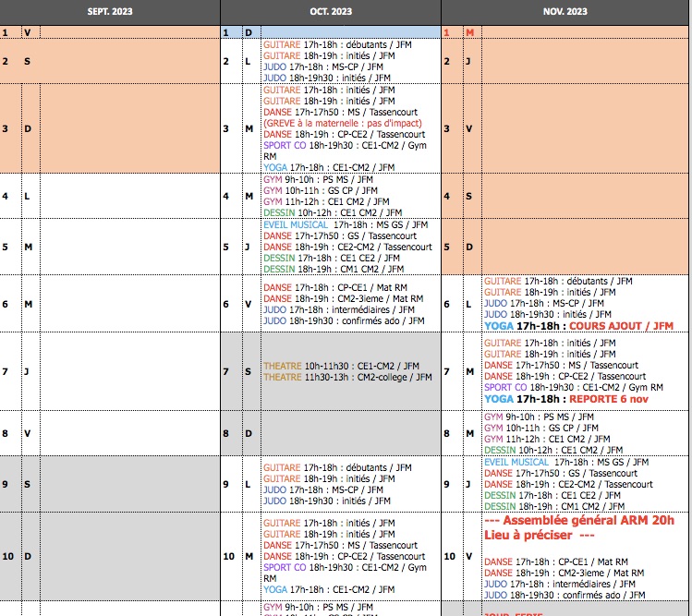Click the empty October 8 Sunday cell
692x616 pixels.
click(351, 433)
